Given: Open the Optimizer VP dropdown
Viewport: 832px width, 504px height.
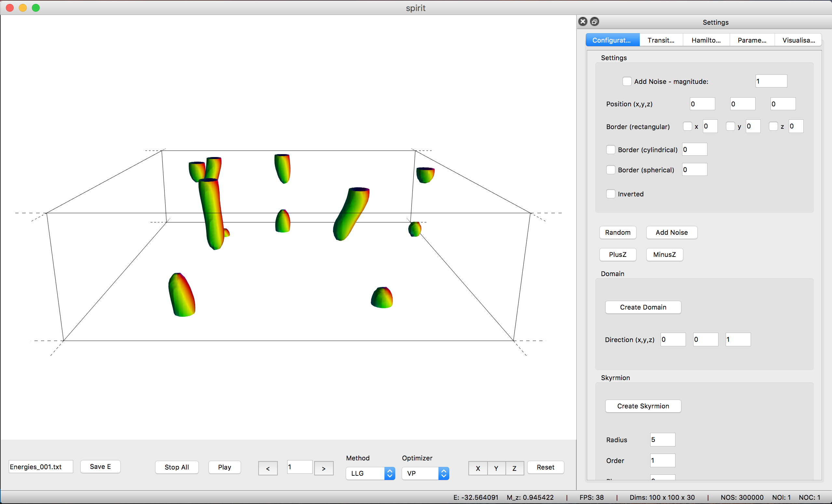Looking at the screenshot, I should pyautogui.click(x=425, y=473).
